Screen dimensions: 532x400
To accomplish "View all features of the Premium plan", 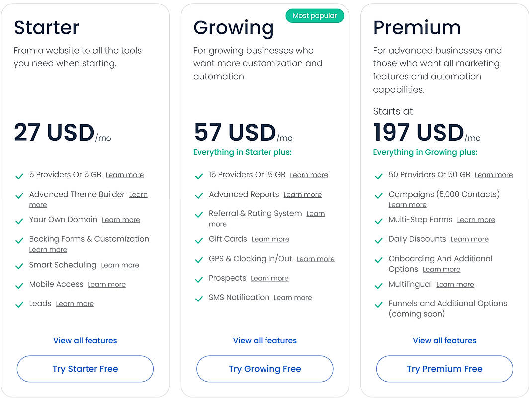I will click(x=444, y=340).
